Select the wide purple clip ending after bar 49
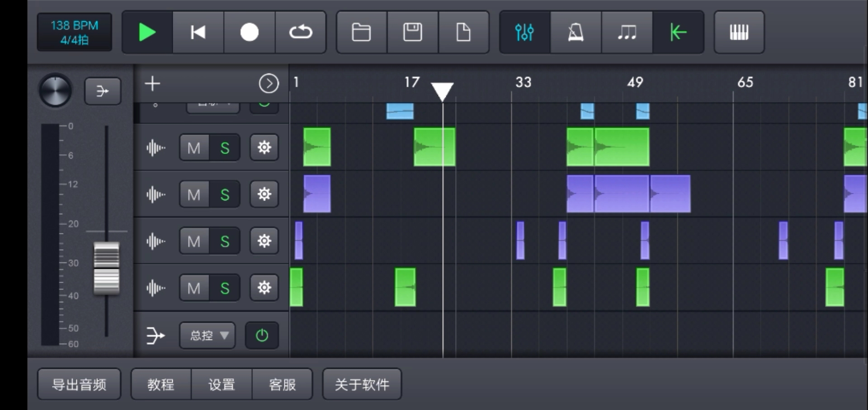The width and height of the screenshot is (868, 410). [x=670, y=194]
